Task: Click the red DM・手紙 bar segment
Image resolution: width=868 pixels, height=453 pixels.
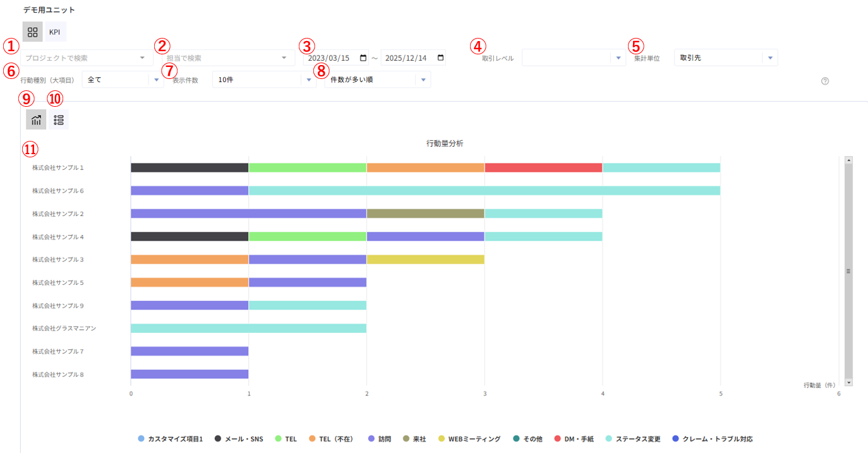Action: (x=543, y=168)
